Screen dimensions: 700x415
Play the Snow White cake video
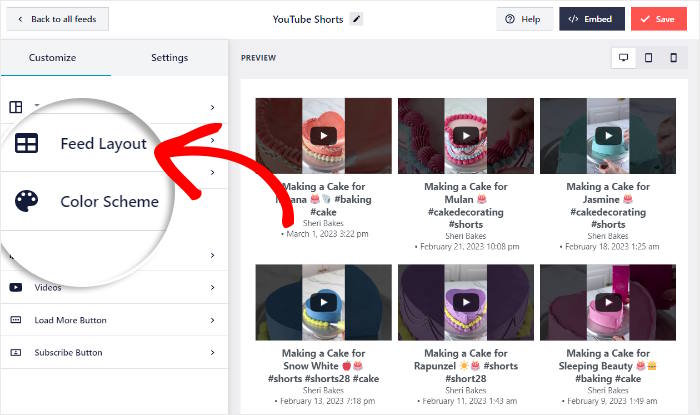tap(323, 303)
